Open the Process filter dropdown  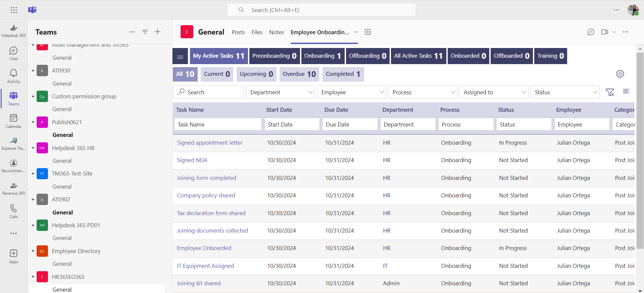click(x=423, y=92)
